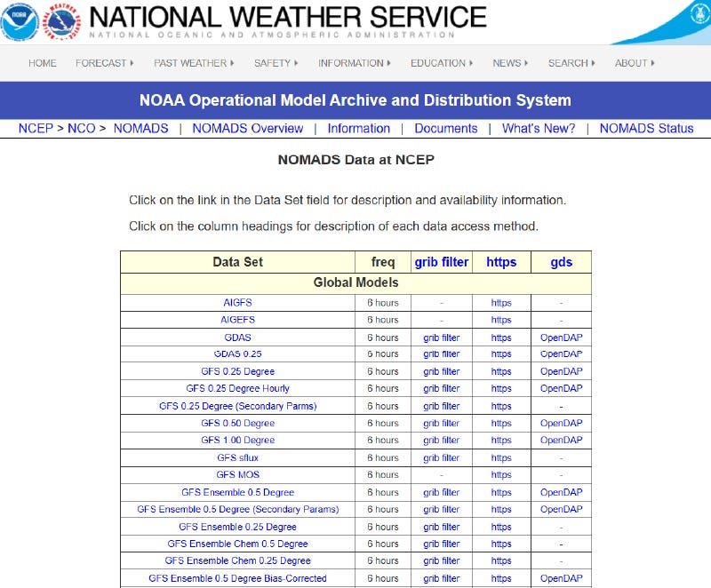The height and width of the screenshot is (588, 711).
Task: Click the 'Global Models' section header
Action: [x=355, y=282]
